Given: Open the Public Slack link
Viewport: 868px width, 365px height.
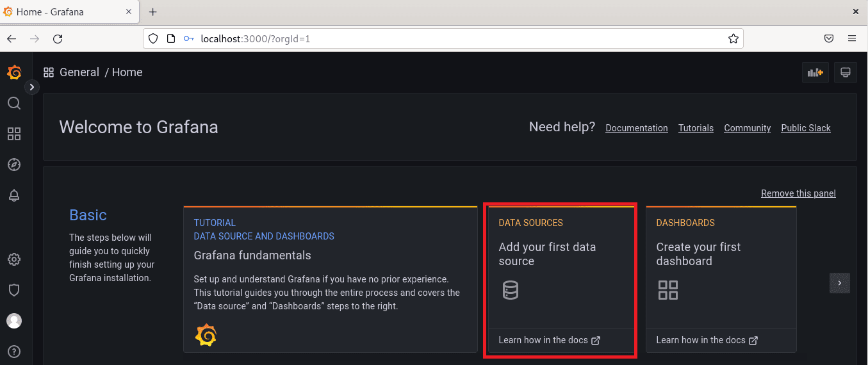Looking at the screenshot, I should pos(806,128).
